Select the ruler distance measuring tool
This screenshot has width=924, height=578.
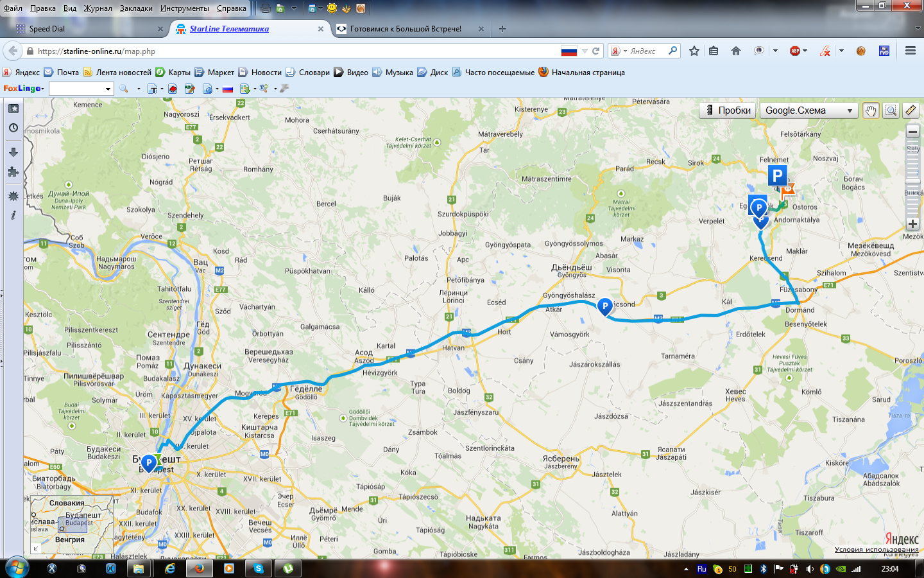pyautogui.click(x=911, y=110)
